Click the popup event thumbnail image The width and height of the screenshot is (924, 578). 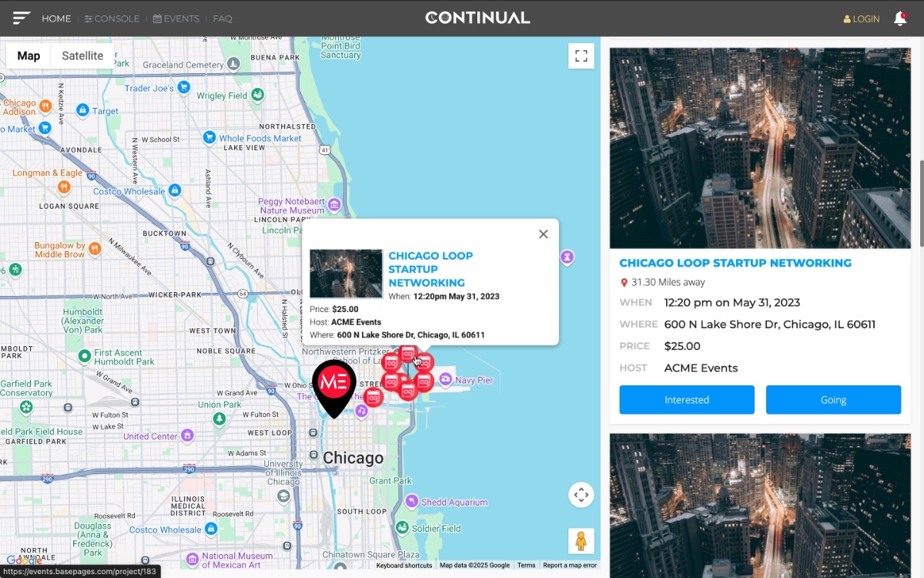[346, 274]
